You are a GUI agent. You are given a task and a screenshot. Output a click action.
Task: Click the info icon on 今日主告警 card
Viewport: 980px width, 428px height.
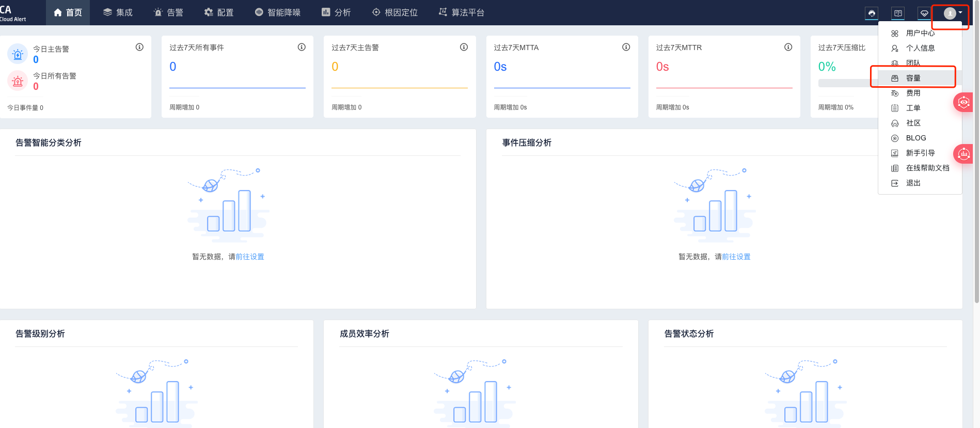pos(139,47)
